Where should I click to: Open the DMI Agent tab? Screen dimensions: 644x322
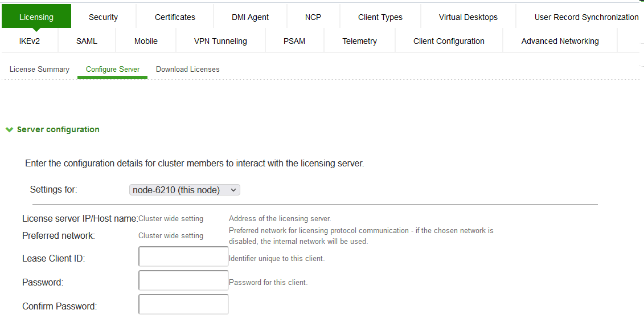[x=250, y=17]
